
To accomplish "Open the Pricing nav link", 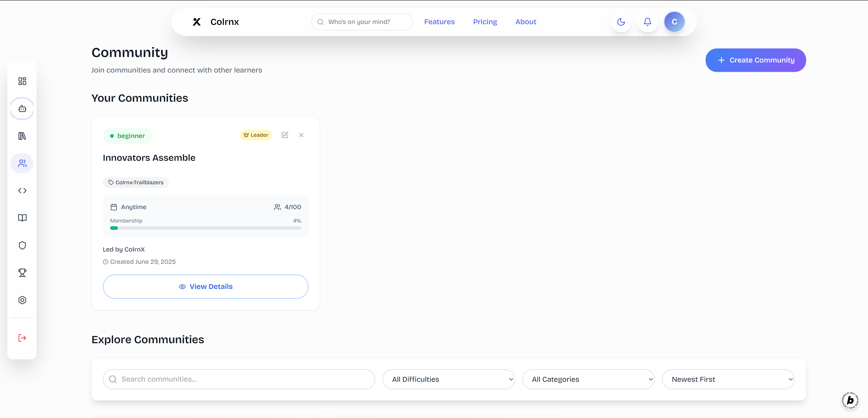I will click(485, 22).
